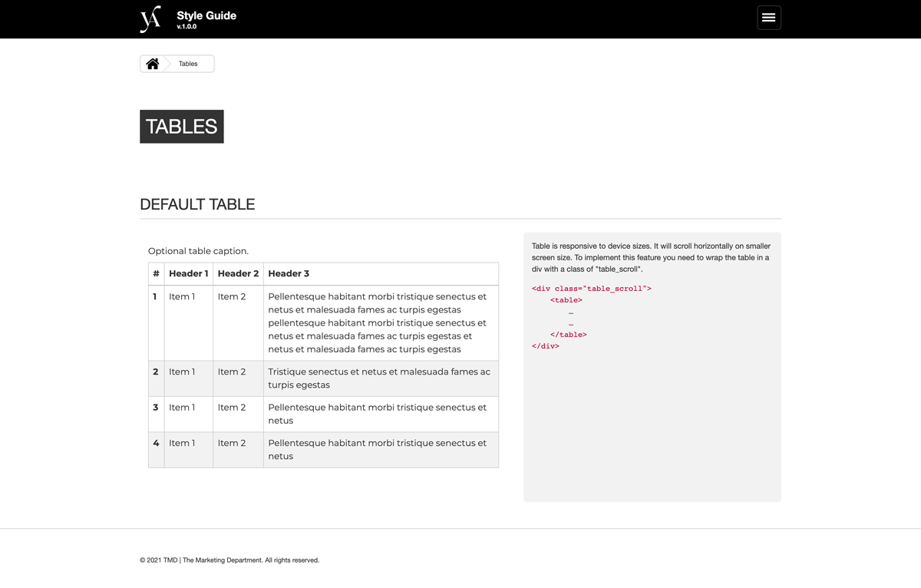Click the Style Guide title

206,15
